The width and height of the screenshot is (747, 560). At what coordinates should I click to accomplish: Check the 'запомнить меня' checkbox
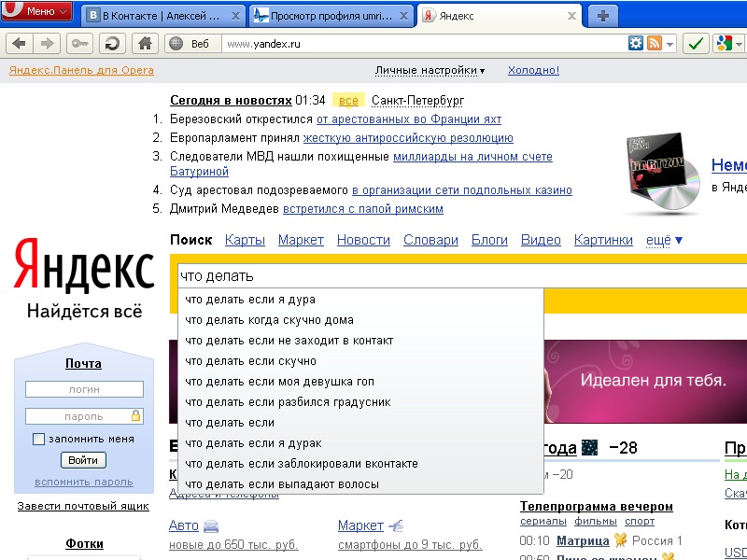(38, 439)
